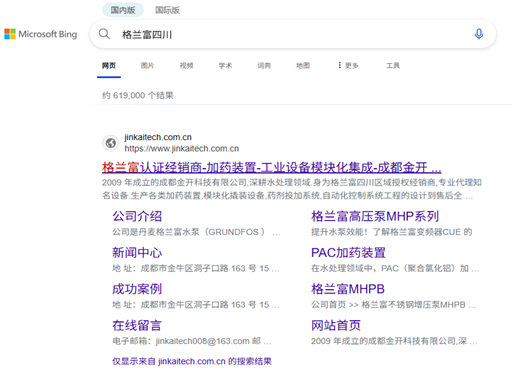The height and width of the screenshot is (375, 512).
Task: Click the description 公司是丹麦格兰富水泵 (GRUNDFOS)
Action: pyautogui.click(x=196, y=232)
